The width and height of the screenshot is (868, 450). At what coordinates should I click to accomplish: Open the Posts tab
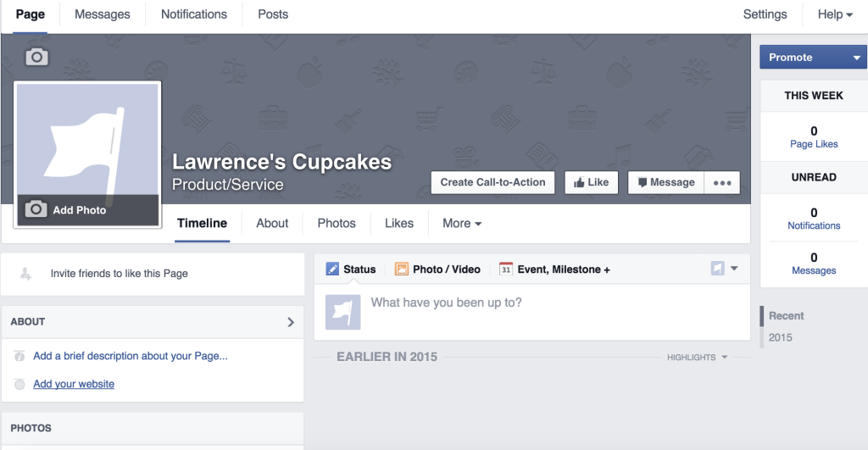[273, 14]
